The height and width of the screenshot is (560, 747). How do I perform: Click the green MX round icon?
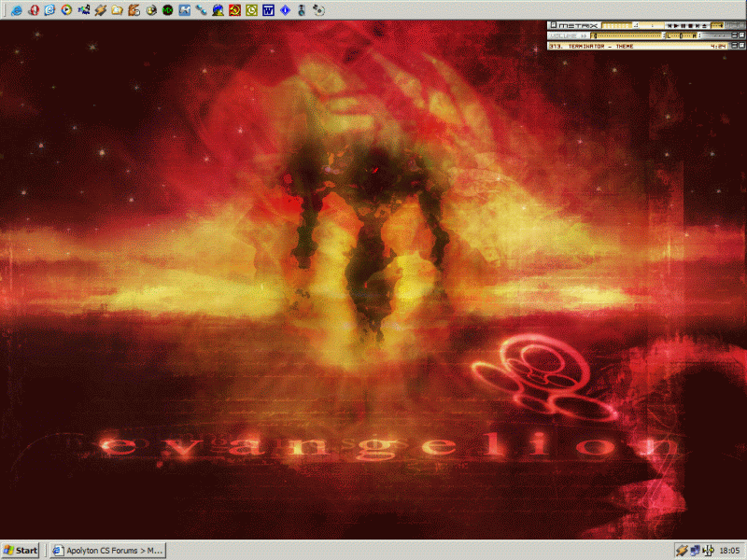pos(167,10)
